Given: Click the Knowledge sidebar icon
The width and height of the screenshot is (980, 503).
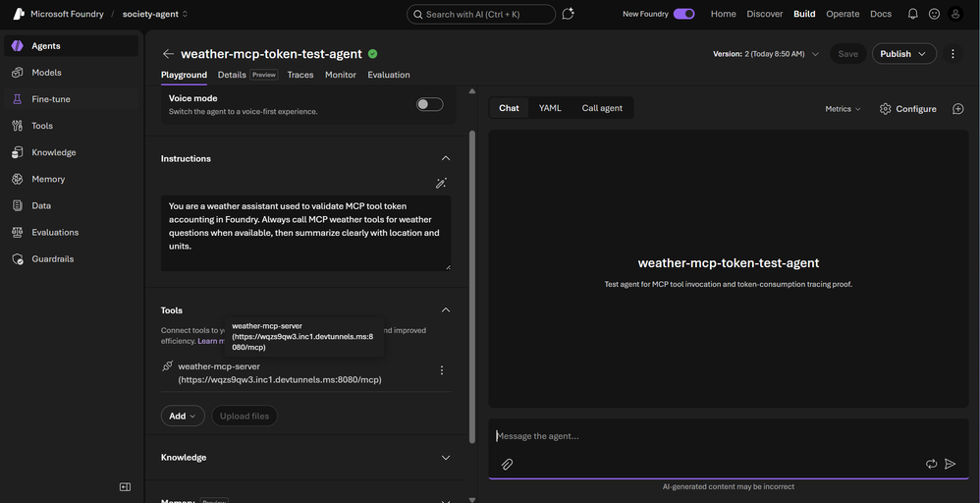Looking at the screenshot, I should [x=18, y=152].
